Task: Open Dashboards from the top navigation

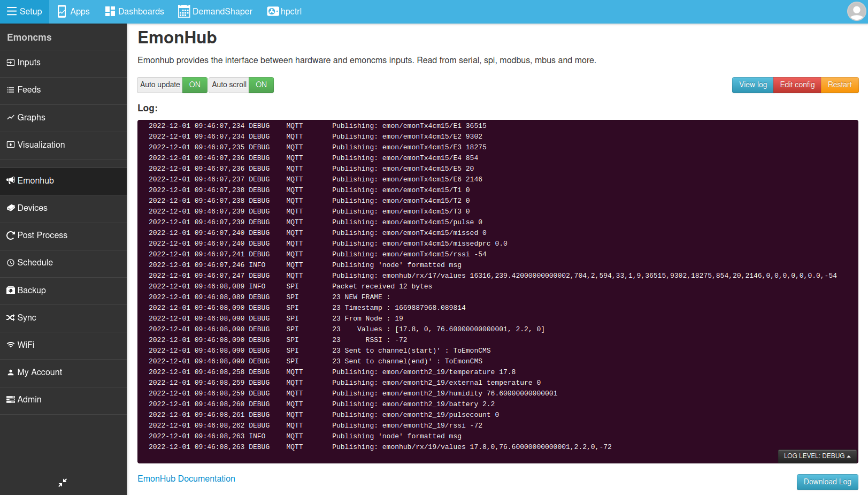Action: (x=134, y=11)
